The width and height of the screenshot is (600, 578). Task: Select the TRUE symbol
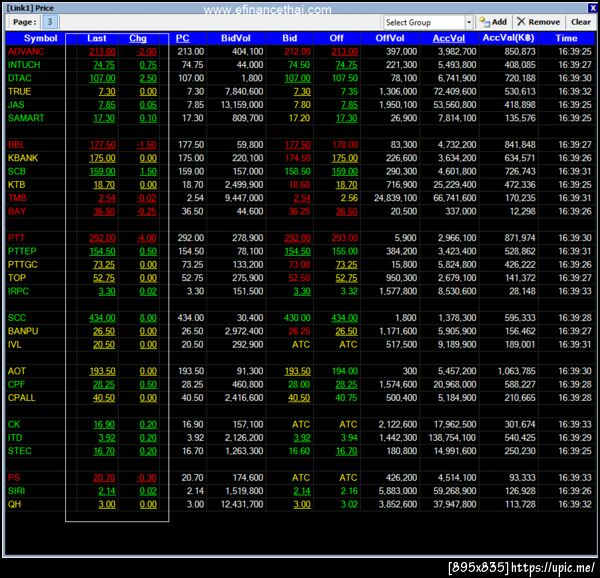click(19, 91)
